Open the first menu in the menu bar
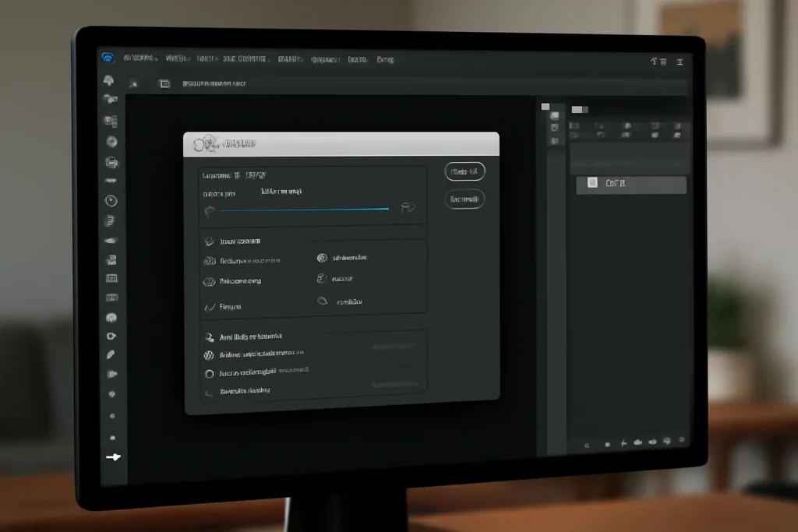The image size is (798, 532). tap(140, 58)
